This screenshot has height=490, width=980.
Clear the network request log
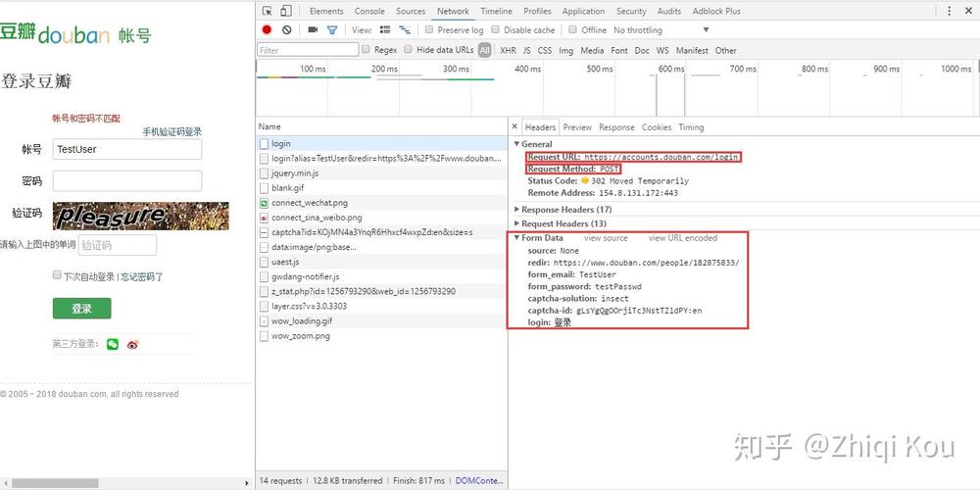point(286,30)
